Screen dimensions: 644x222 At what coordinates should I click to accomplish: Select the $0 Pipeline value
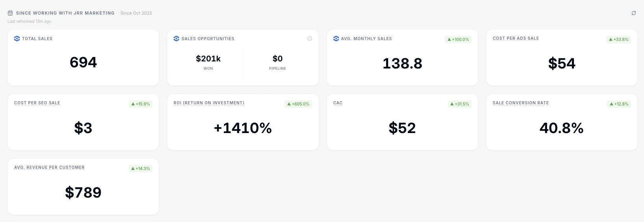[x=278, y=59]
